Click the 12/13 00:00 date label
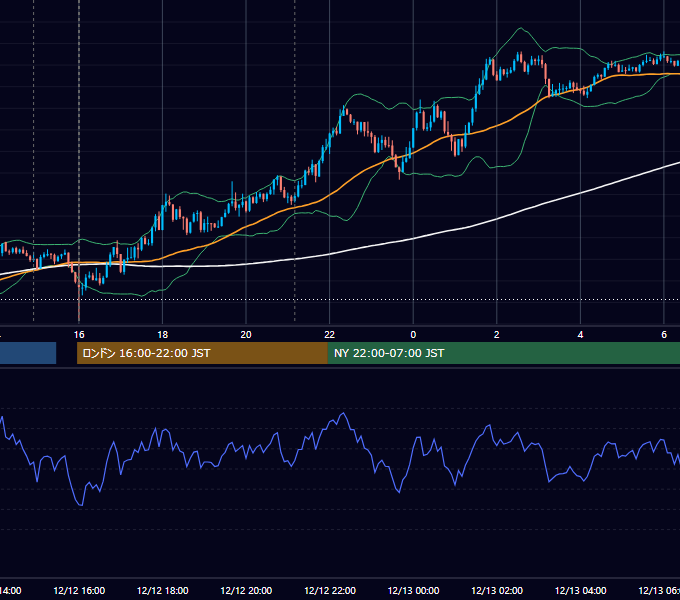Image resolution: width=680 pixels, height=600 pixels. (x=413, y=590)
